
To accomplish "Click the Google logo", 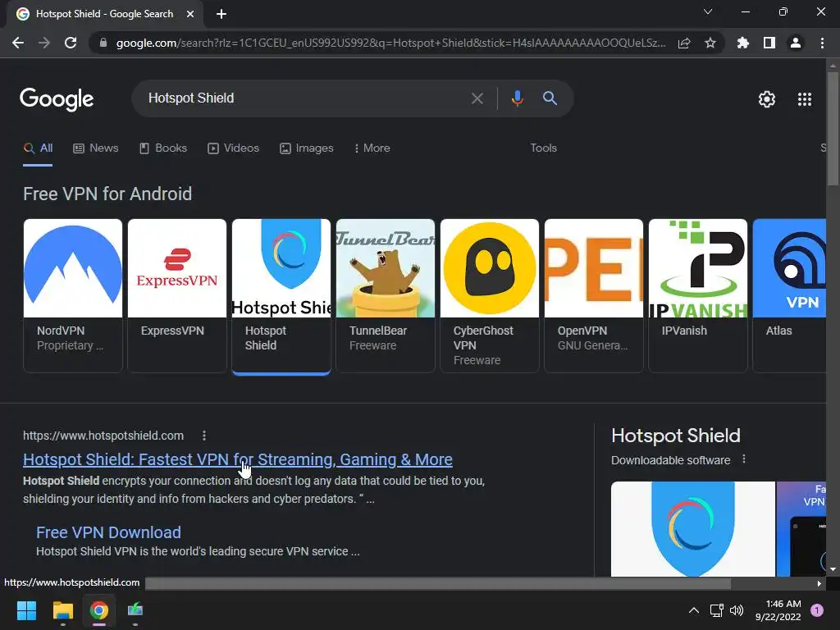I will point(57,99).
